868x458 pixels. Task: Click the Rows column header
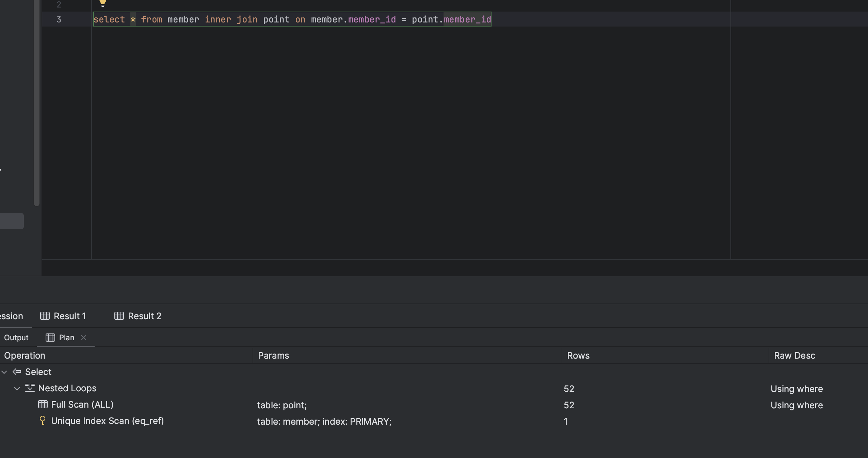tap(578, 356)
